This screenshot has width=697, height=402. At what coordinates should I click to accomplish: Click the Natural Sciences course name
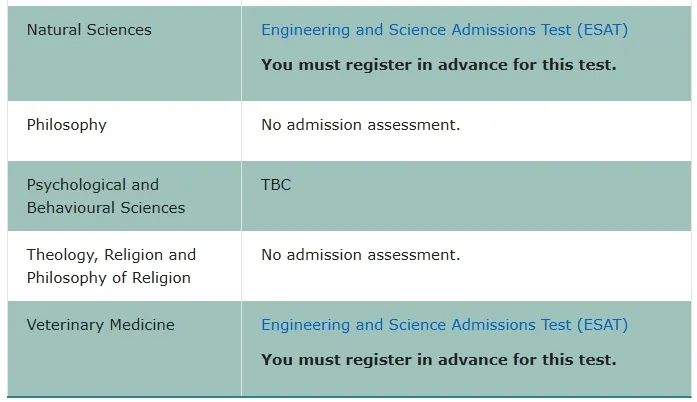[89, 30]
